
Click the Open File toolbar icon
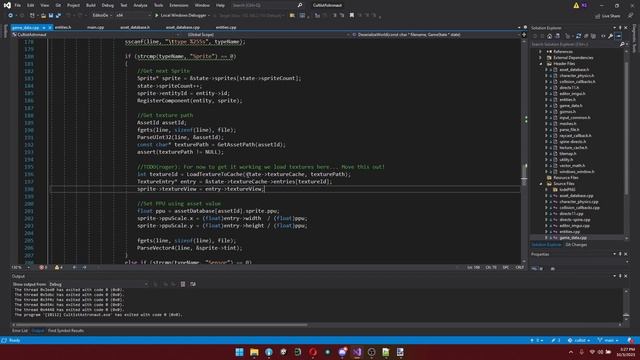[43, 16]
